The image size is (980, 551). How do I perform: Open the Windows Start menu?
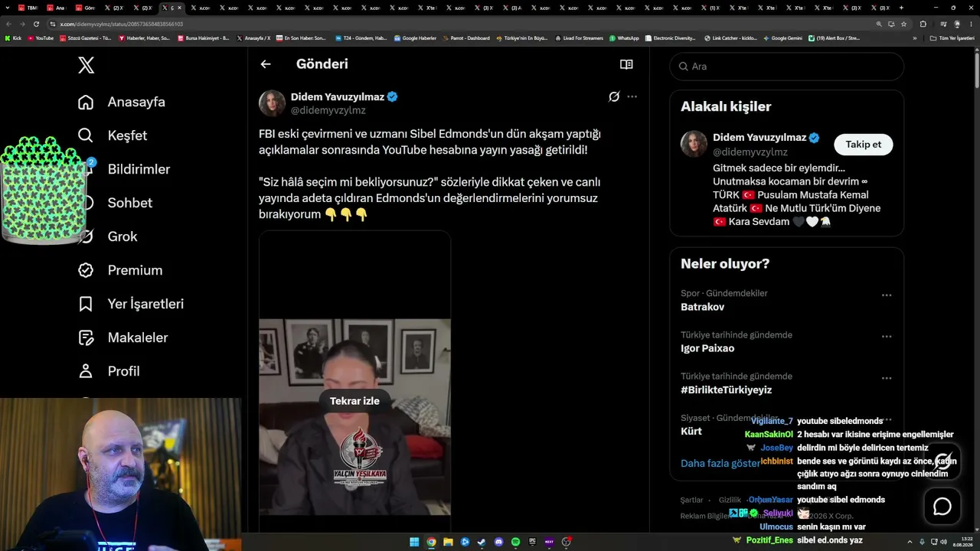click(414, 542)
